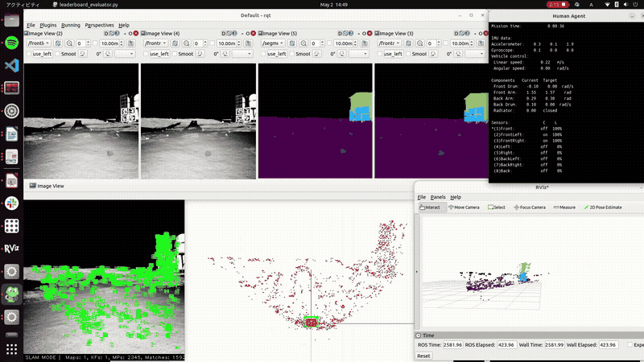Viewport: 644px width, 362px height.
Task: Refresh topics in Image View (5)
Action: [x=292, y=43]
